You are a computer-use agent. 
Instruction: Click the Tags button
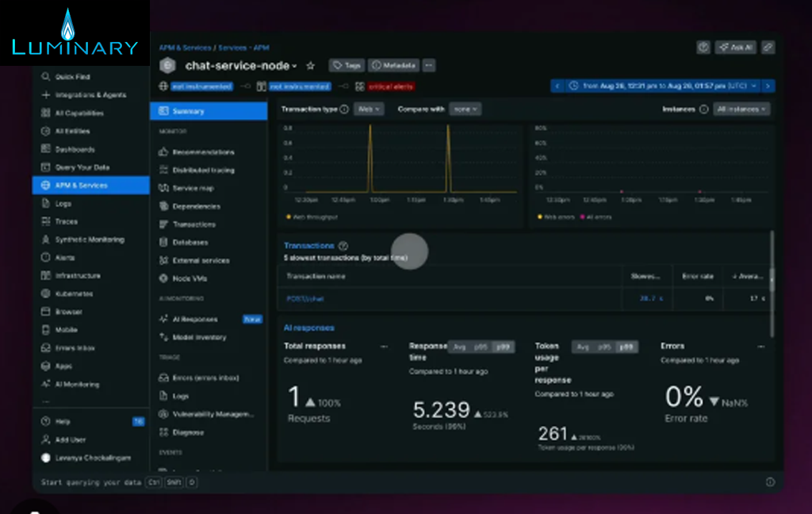347,66
